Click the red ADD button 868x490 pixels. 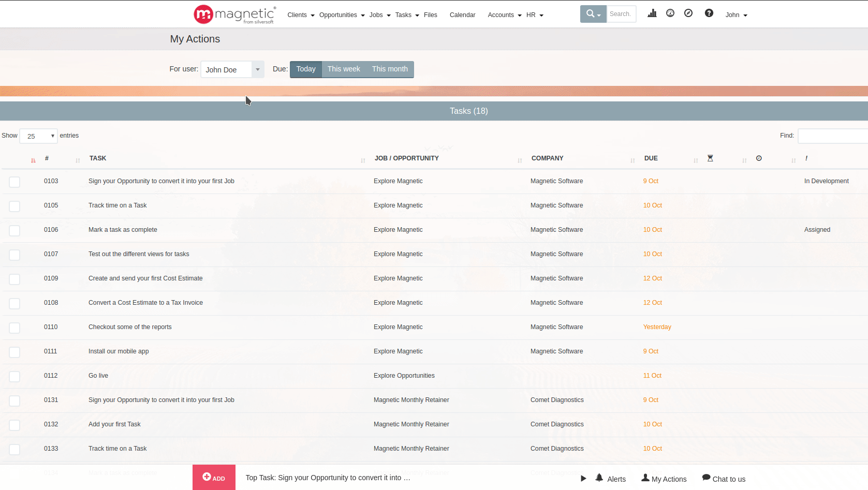214,478
